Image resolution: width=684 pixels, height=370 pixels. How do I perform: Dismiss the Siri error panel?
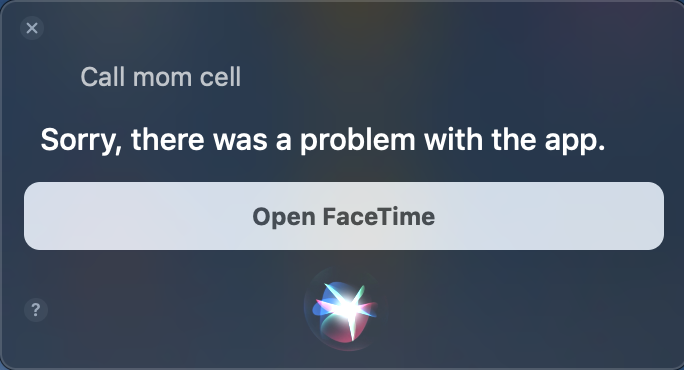click(32, 28)
